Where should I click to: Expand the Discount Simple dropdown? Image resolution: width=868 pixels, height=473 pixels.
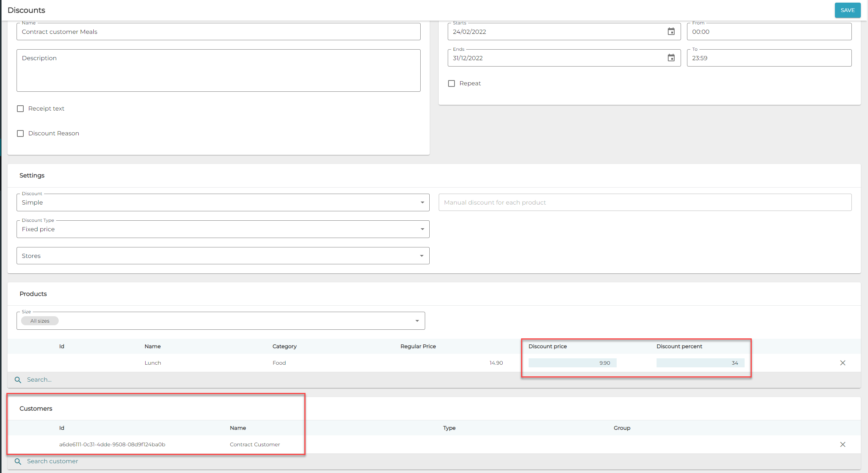[x=422, y=203]
